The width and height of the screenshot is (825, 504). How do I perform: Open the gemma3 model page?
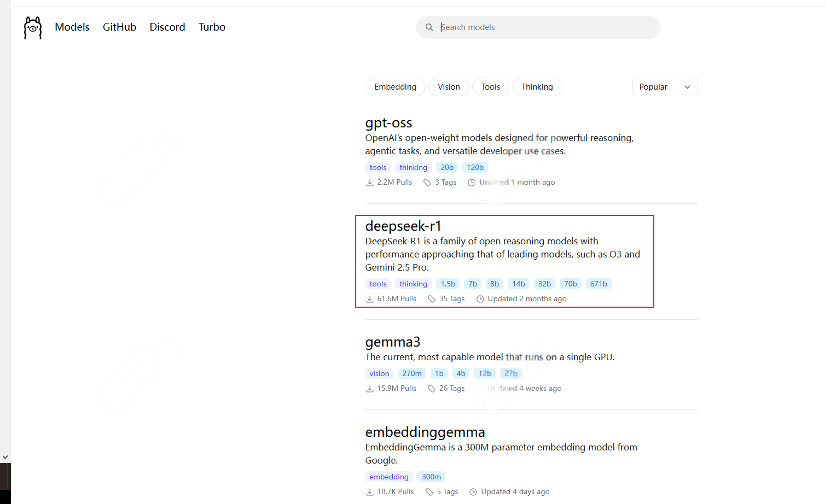pos(393,342)
